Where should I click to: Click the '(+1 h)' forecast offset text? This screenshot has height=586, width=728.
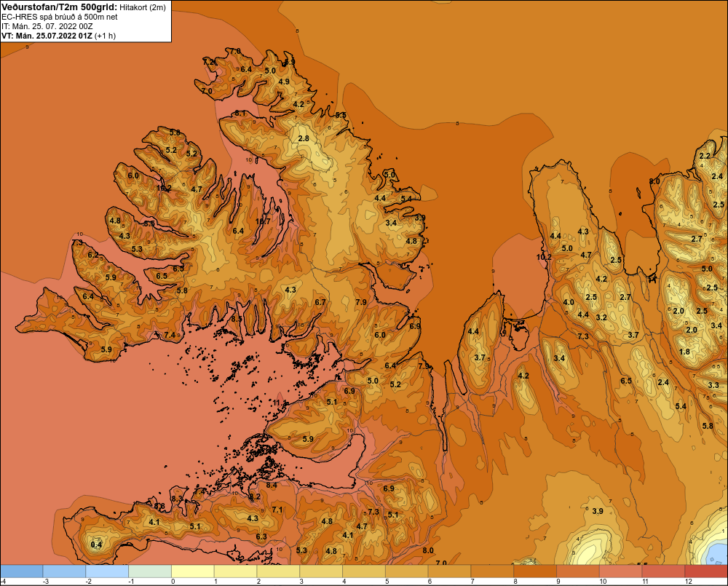(106, 36)
